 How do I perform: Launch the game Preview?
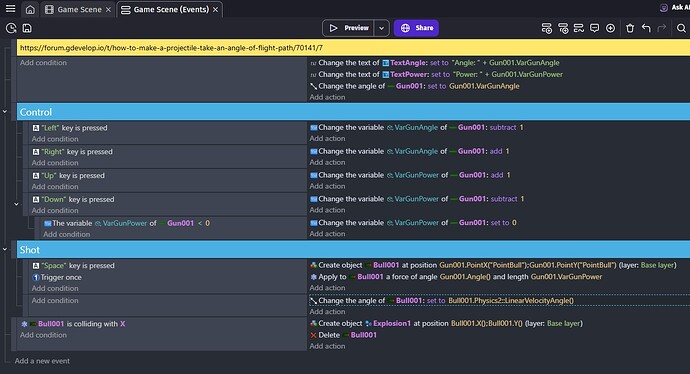pyautogui.click(x=349, y=28)
